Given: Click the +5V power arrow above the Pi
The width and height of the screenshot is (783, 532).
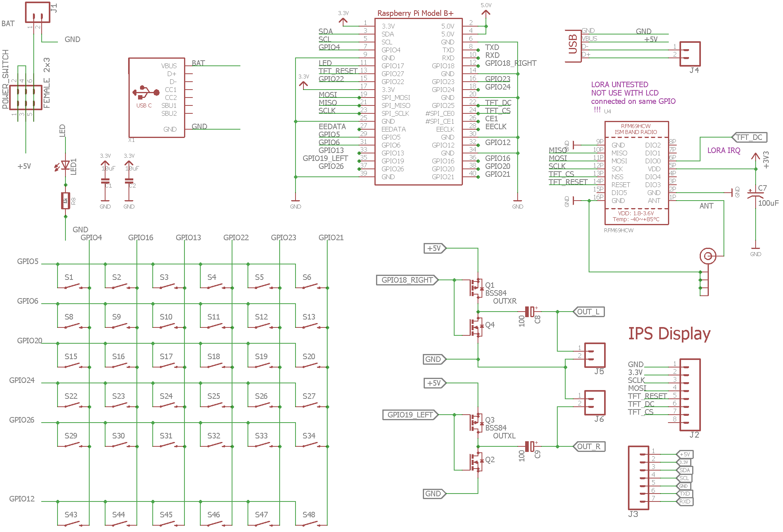Looking at the screenshot, I should 486,12.
